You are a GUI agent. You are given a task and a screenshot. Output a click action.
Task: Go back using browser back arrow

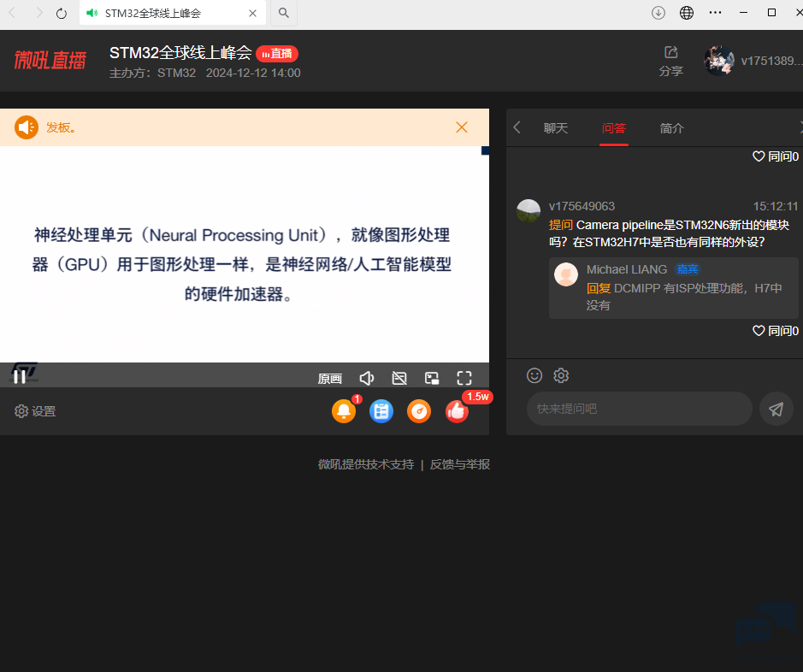pos(12,13)
